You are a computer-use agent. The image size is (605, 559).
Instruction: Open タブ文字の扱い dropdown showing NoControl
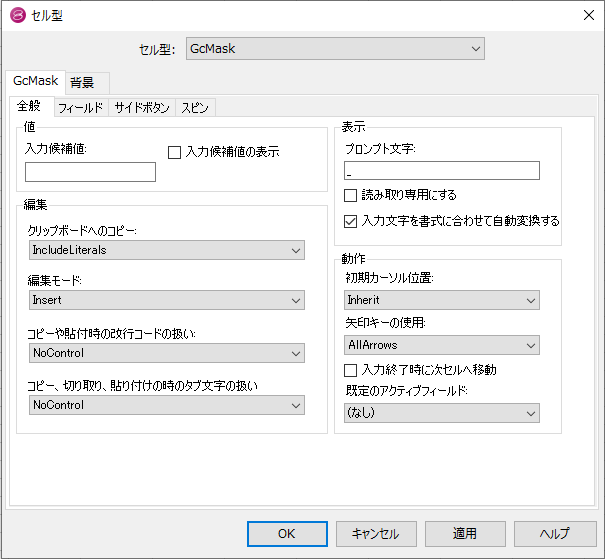tap(167, 405)
